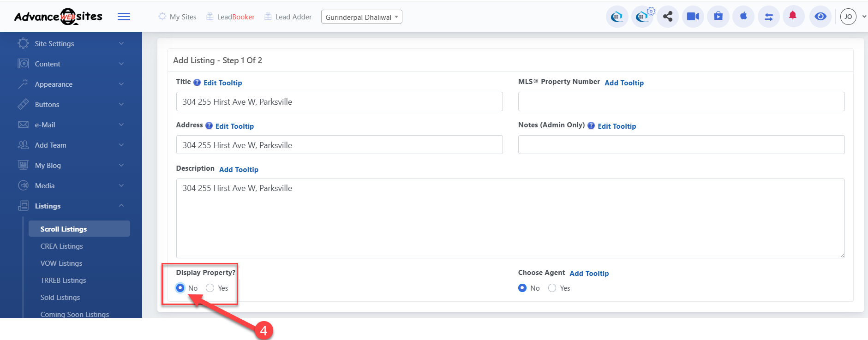This screenshot has width=868, height=340.
Task: Click the eye preview icon
Action: pyautogui.click(x=820, y=17)
